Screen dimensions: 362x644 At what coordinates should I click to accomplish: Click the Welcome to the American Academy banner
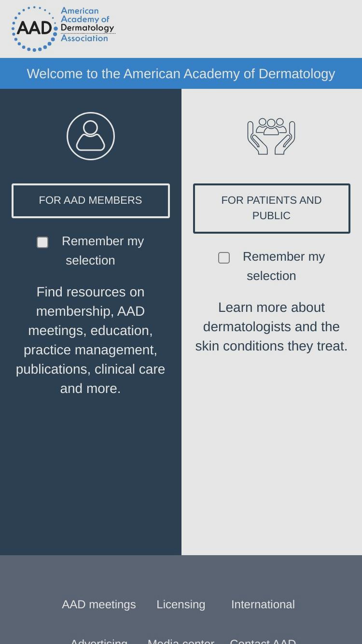point(181,73)
